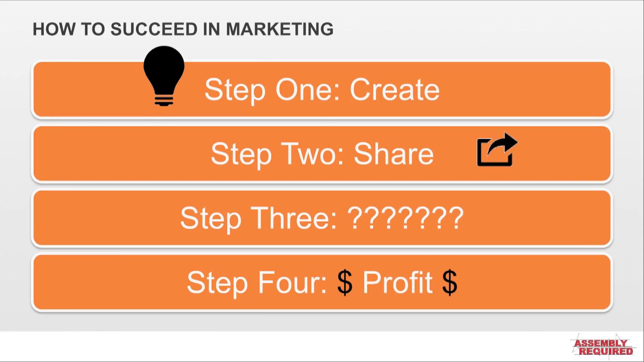Click the words Step Two
Image resolution: width=644 pixels, height=362 pixels.
click(277, 154)
